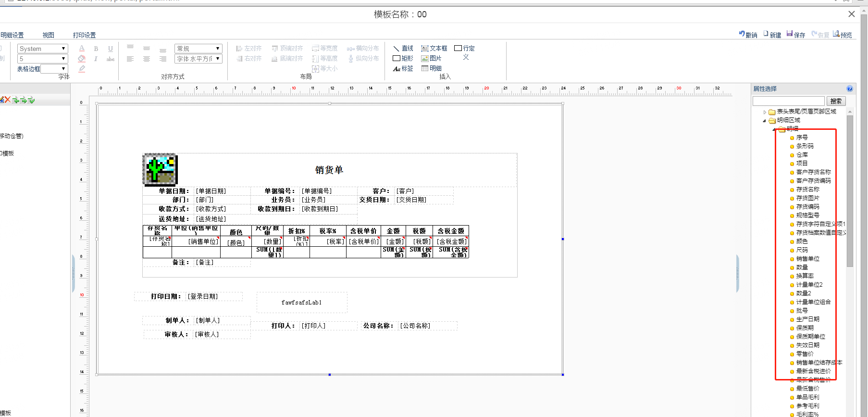Image resolution: width=868 pixels, height=417 pixels.
Task: Insert a straight line (直线) element
Action: (403, 49)
